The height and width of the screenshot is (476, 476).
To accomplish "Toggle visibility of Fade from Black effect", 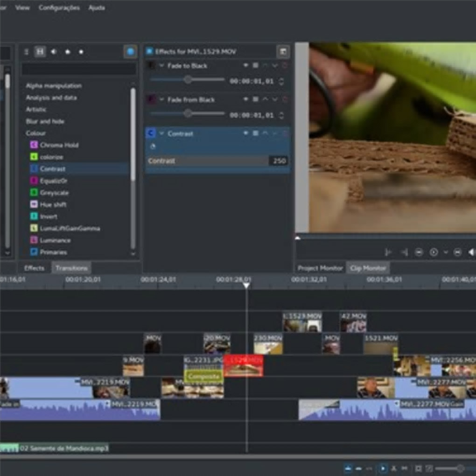I will pos(246,99).
